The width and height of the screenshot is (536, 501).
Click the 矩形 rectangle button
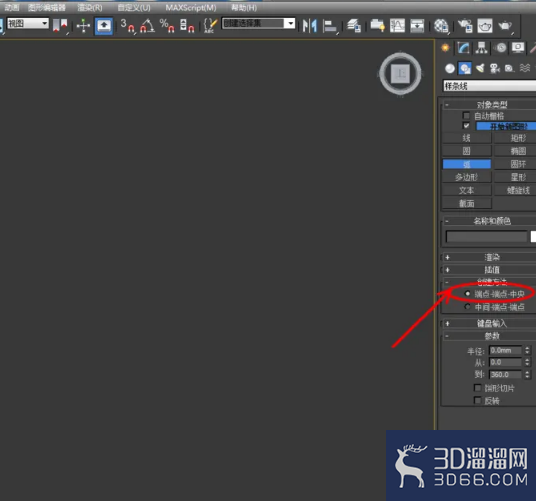516,138
